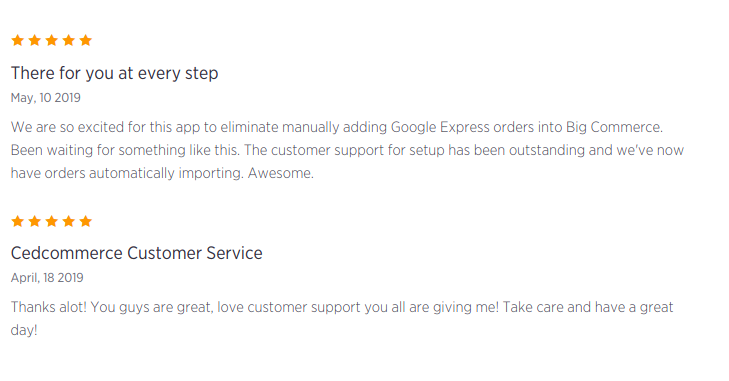Click first star of top review rating

pyautogui.click(x=18, y=40)
